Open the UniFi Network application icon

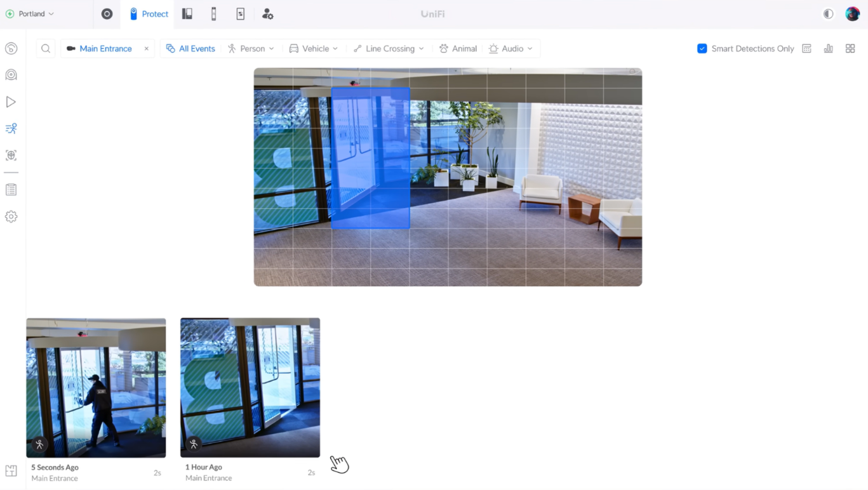(x=107, y=14)
